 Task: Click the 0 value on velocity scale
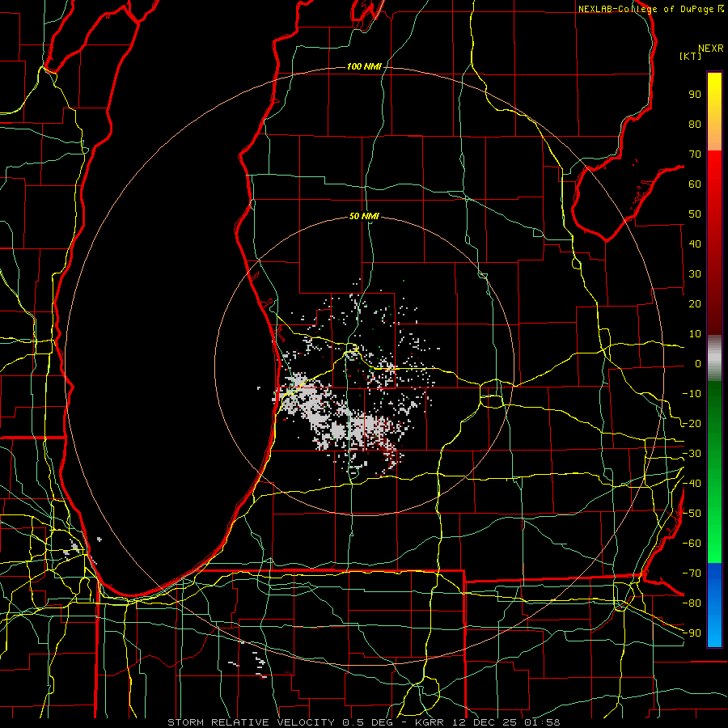(x=698, y=363)
